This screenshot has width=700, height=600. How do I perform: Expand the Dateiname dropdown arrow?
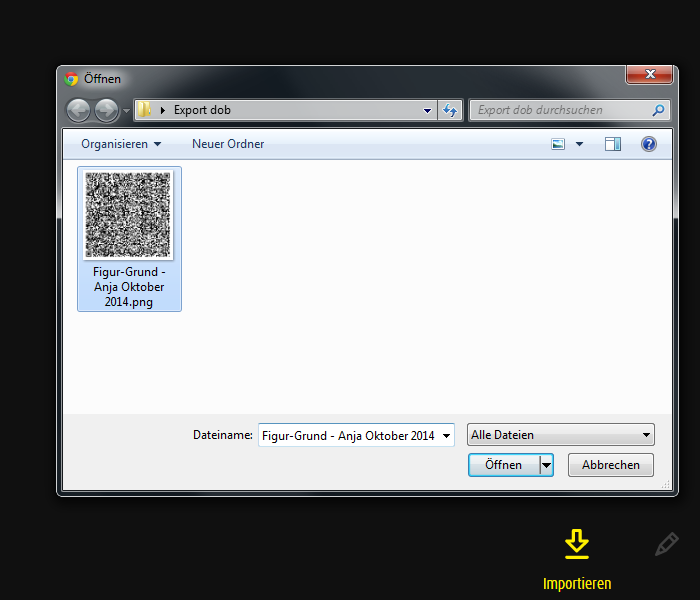pyautogui.click(x=446, y=436)
